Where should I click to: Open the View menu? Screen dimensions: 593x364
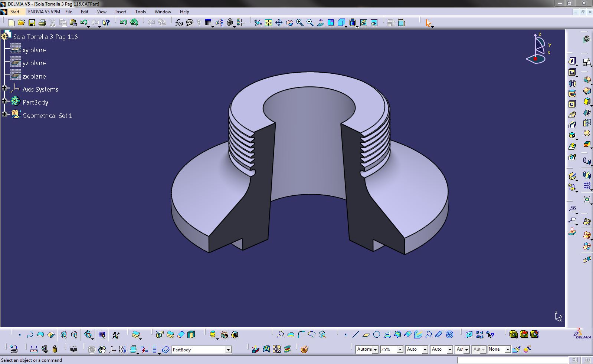[x=102, y=12]
